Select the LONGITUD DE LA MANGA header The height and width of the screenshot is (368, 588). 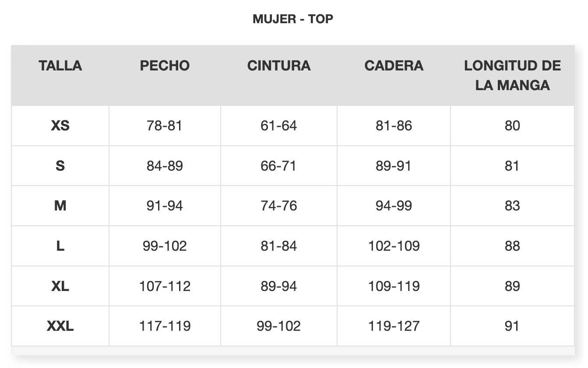coord(512,75)
